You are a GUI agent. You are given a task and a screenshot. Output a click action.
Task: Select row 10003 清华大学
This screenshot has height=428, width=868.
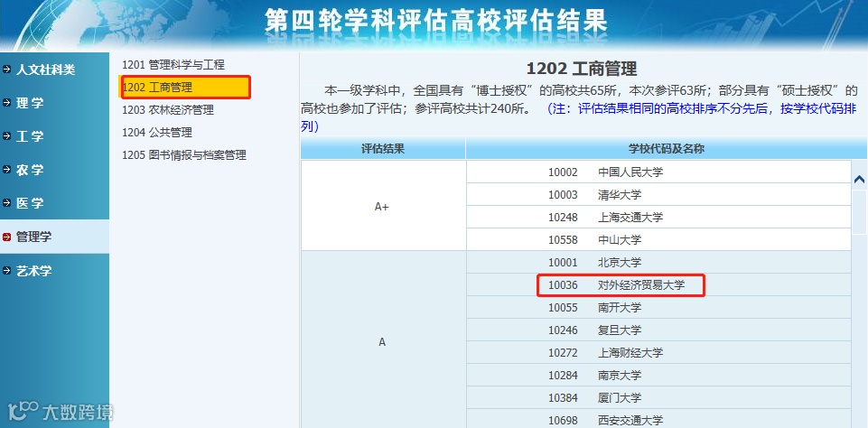coord(658,195)
